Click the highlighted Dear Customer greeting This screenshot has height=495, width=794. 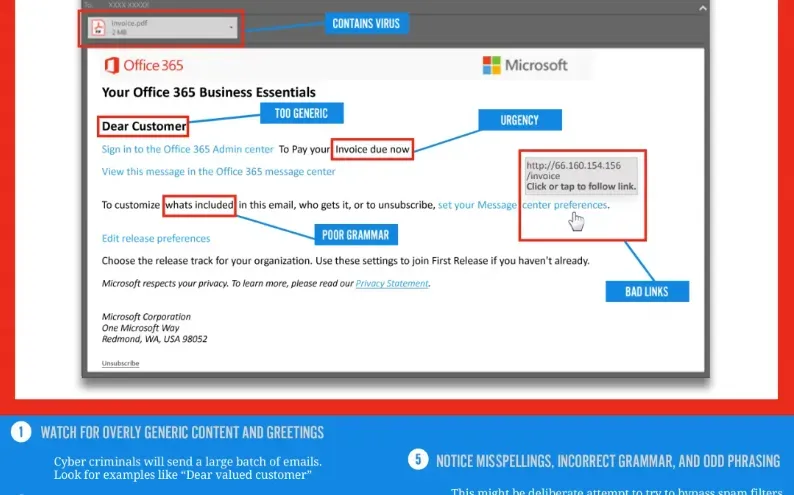tap(144, 127)
